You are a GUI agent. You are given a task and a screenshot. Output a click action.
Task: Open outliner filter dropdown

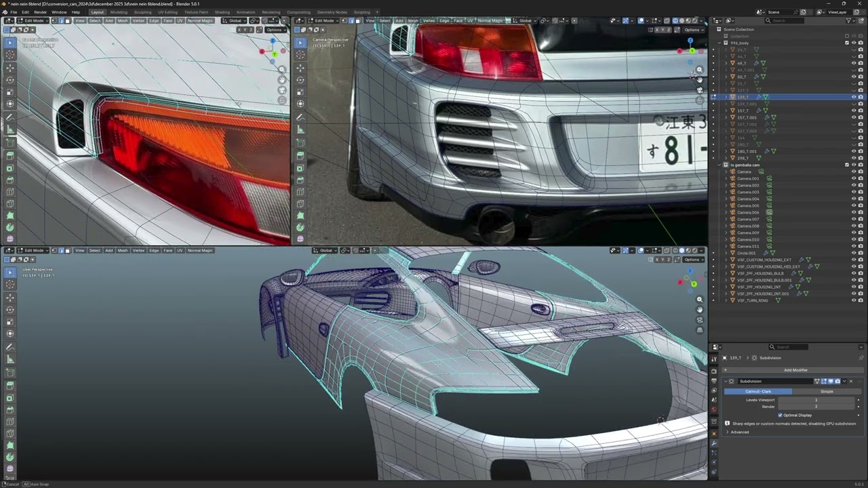(x=850, y=21)
